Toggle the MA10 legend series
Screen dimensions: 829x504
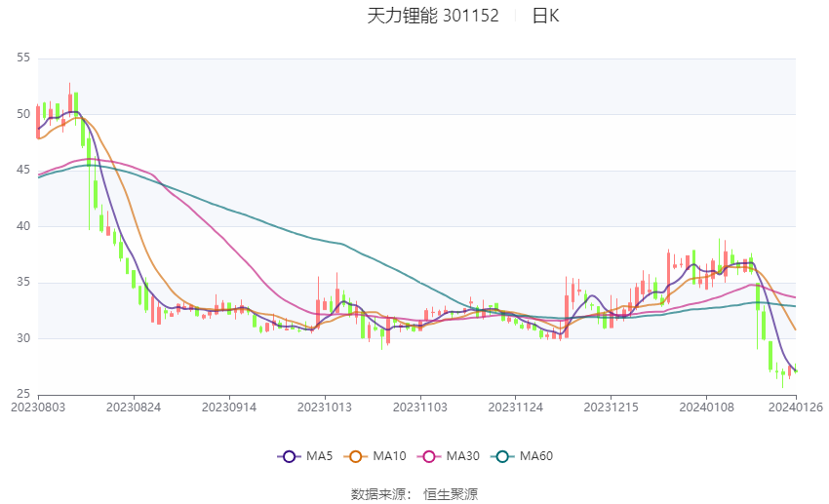(375, 456)
